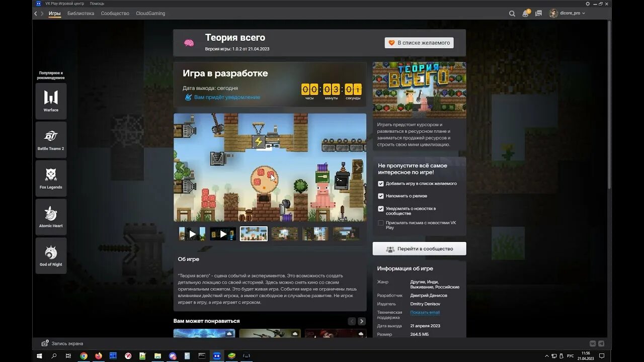
Task: Switch to Библиотека tab
Action: tap(80, 14)
